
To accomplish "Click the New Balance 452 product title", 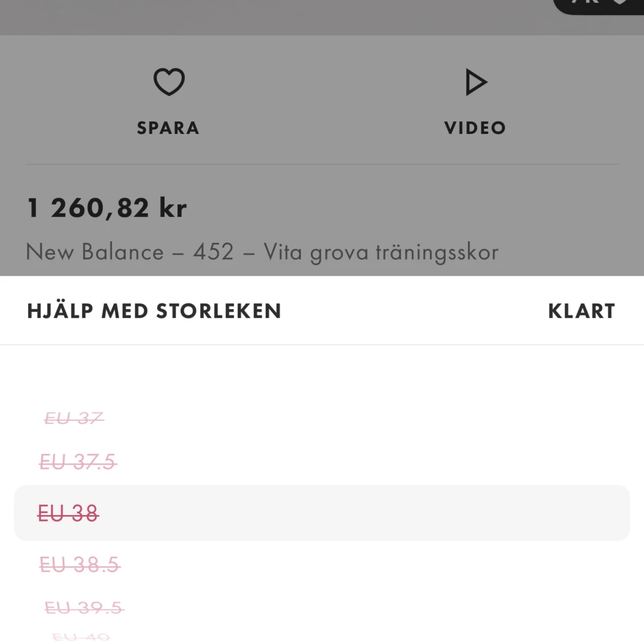I will [262, 252].
